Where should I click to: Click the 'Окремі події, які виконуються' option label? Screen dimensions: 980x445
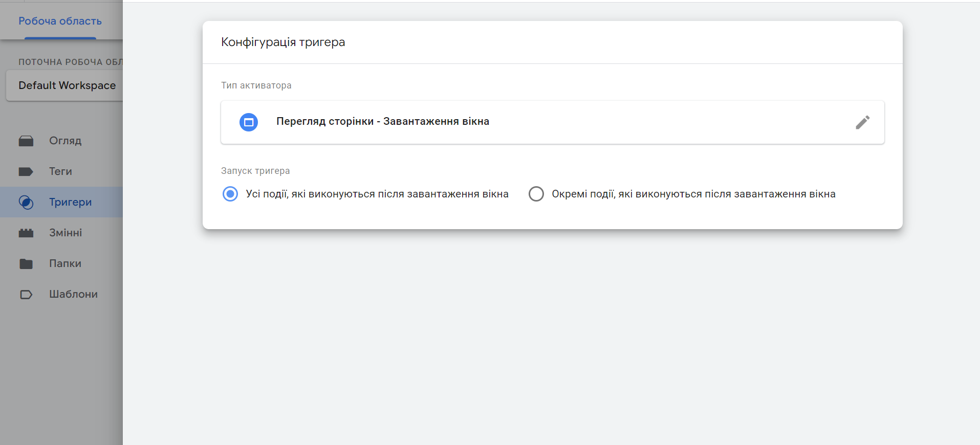[x=693, y=194]
